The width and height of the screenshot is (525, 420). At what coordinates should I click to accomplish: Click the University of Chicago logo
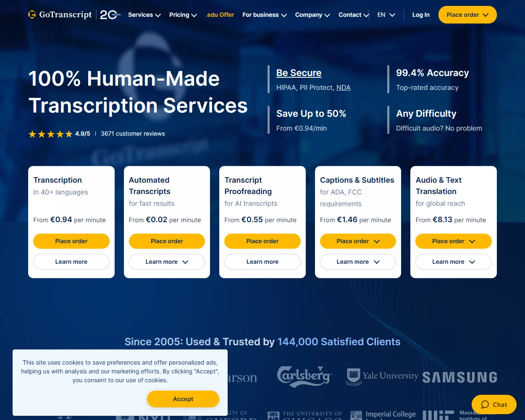coord(304,415)
